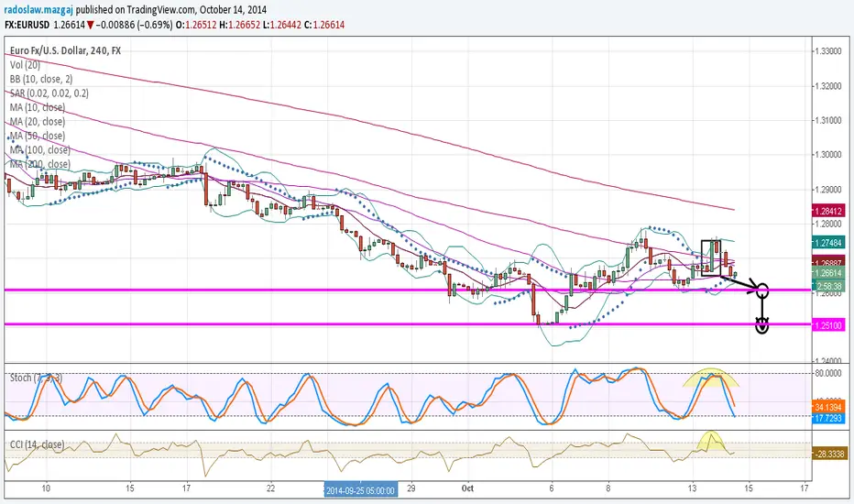
Task: Click the CCI (14, close) pane label
Action: click(x=37, y=444)
